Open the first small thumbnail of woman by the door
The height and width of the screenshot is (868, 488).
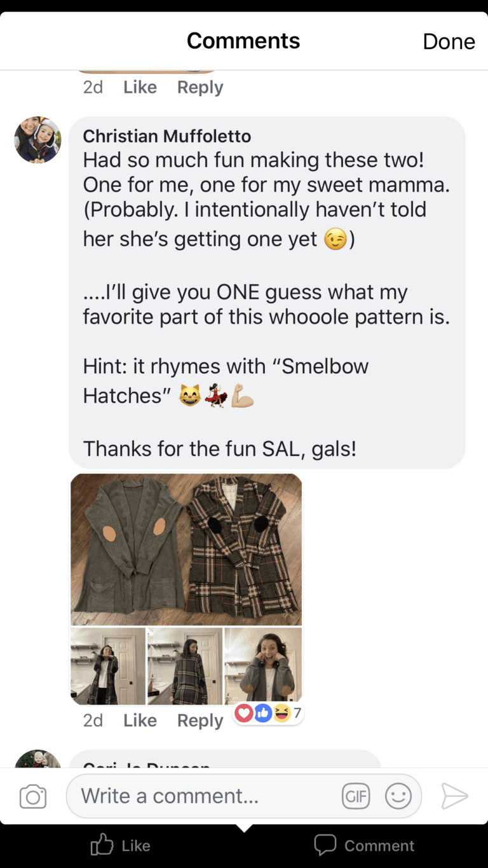click(x=108, y=666)
